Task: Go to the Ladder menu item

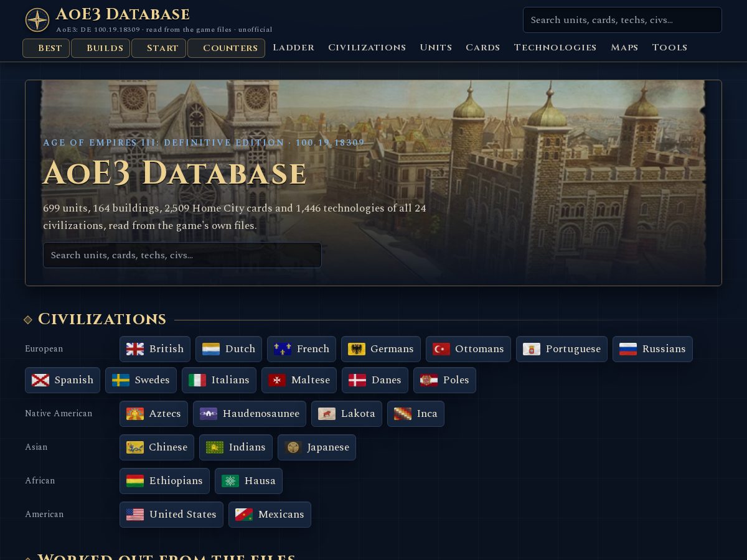Action: [x=293, y=47]
